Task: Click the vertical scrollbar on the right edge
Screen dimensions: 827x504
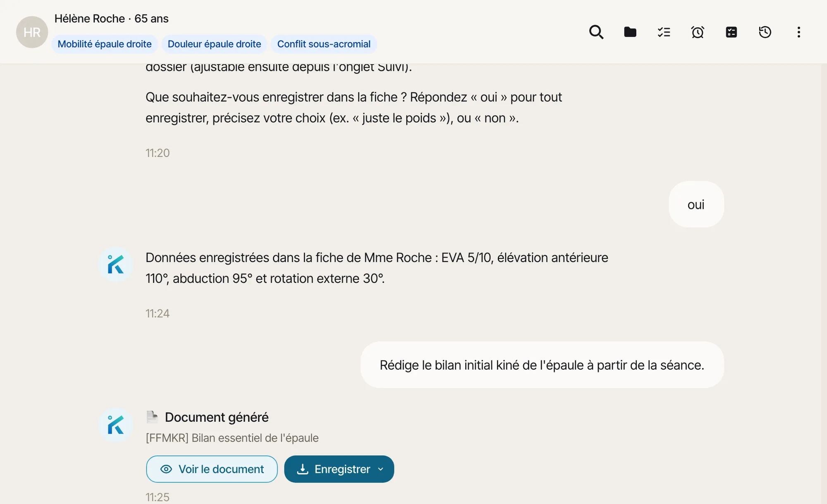Action: point(824,284)
